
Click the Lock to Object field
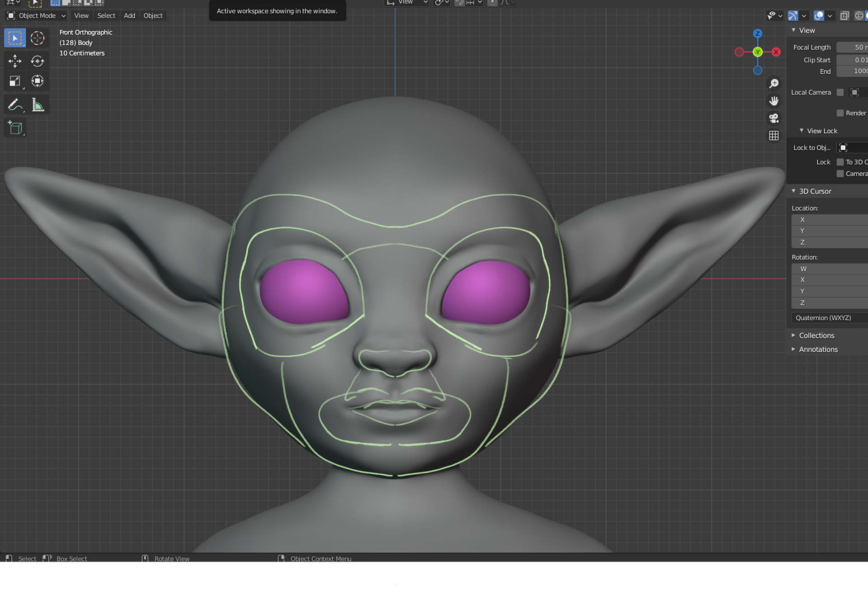[852, 148]
